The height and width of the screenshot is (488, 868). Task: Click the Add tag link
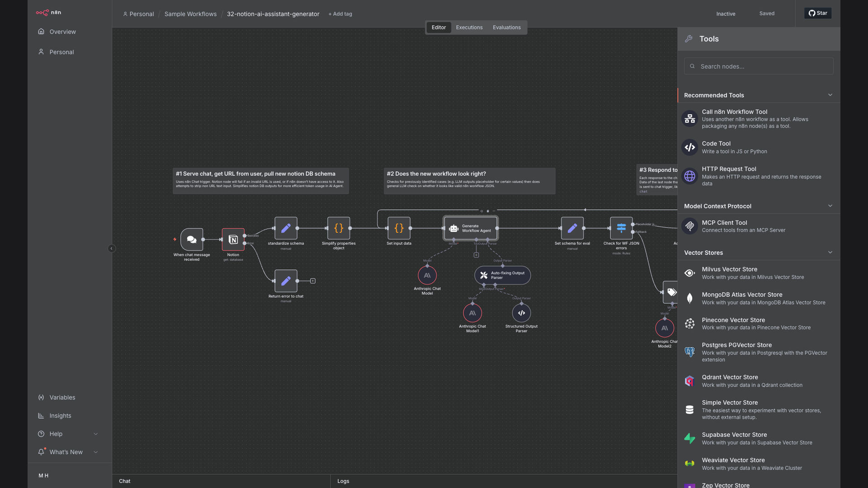coord(340,14)
